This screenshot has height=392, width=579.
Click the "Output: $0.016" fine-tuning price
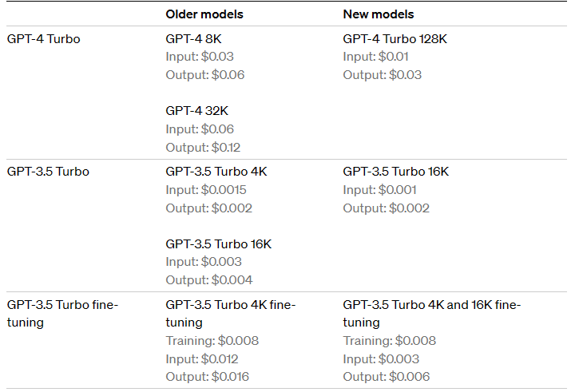(205, 377)
